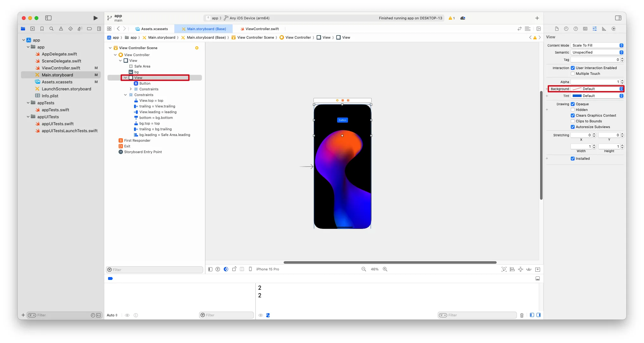This screenshot has width=644, height=343.
Task: Collapse the appTests folder
Action: pyautogui.click(x=28, y=103)
